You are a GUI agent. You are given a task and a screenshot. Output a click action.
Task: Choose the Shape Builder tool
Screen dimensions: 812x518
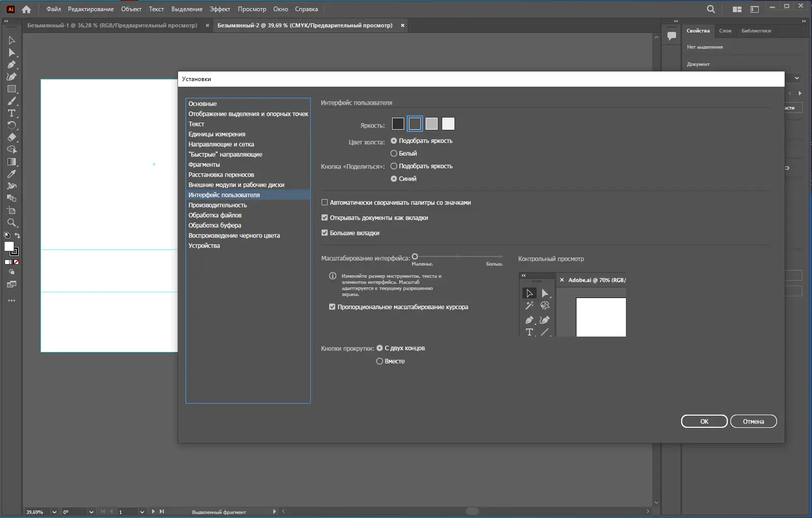click(x=12, y=150)
